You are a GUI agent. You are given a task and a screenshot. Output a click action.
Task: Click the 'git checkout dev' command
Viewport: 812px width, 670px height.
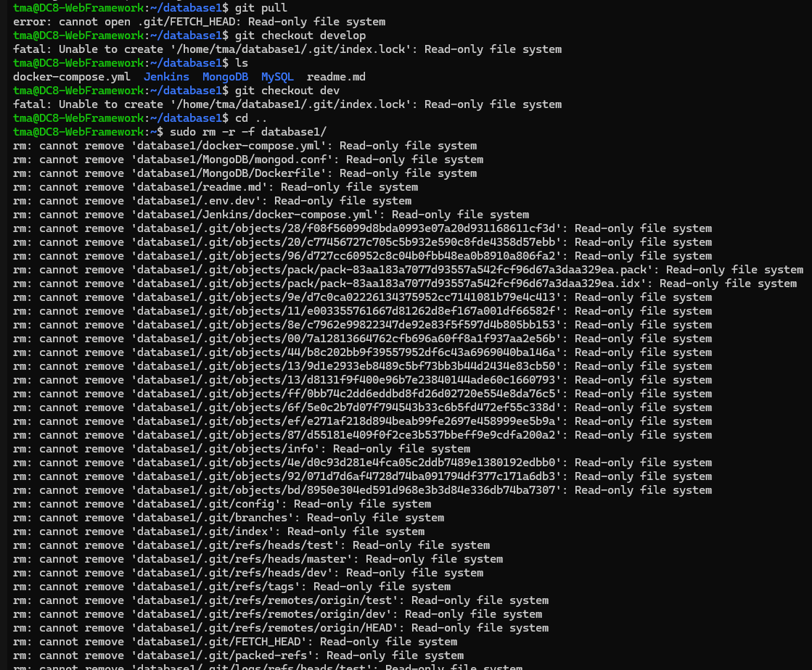coord(287,90)
